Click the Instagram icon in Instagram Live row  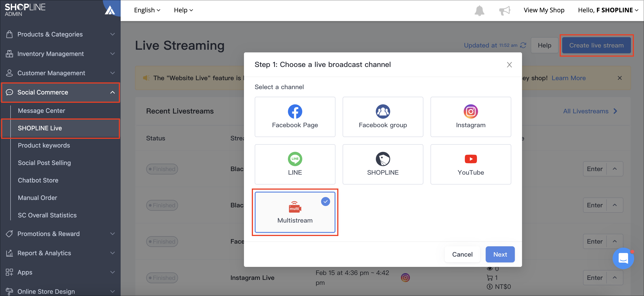[405, 278]
